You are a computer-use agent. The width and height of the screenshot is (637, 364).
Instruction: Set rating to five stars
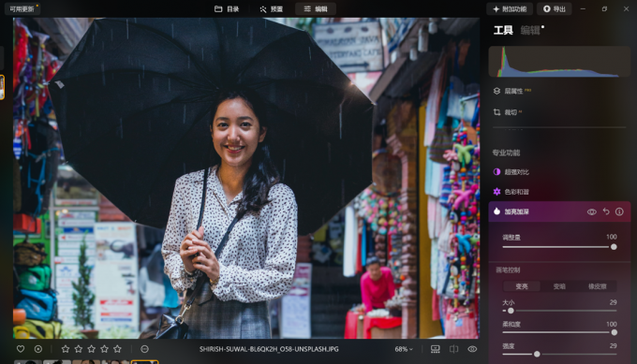coord(117,349)
